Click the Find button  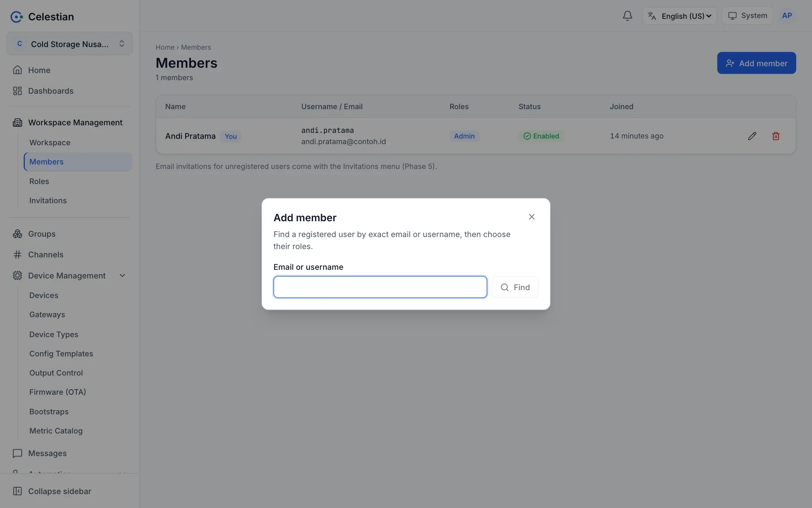pyautogui.click(x=515, y=287)
